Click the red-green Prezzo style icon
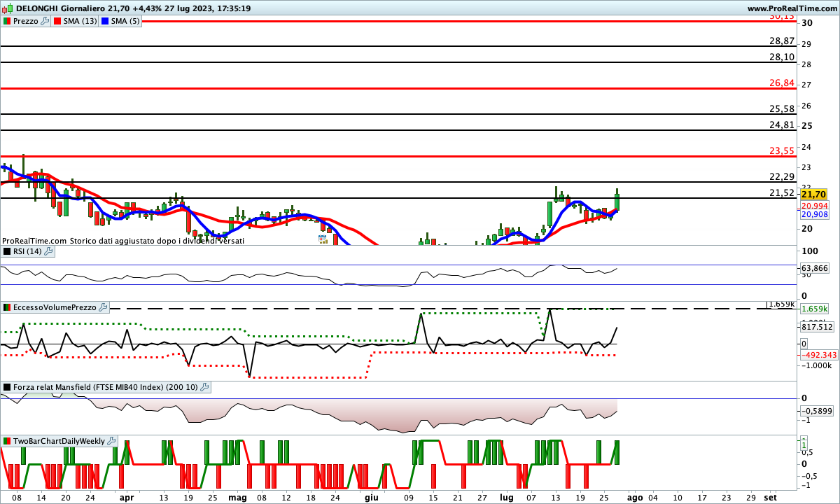Viewport: 840px width, 504px height. tap(7, 21)
